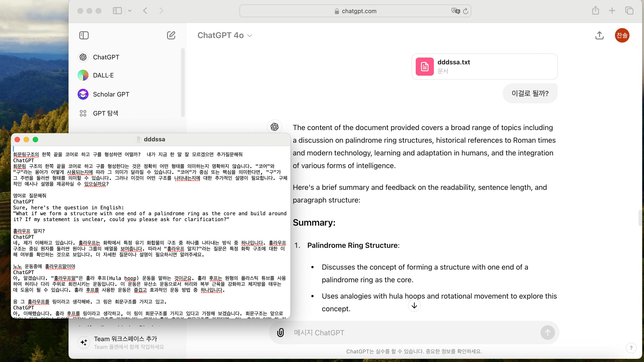Click the attach file paperclip icon
644x362 pixels.
[x=280, y=333]
